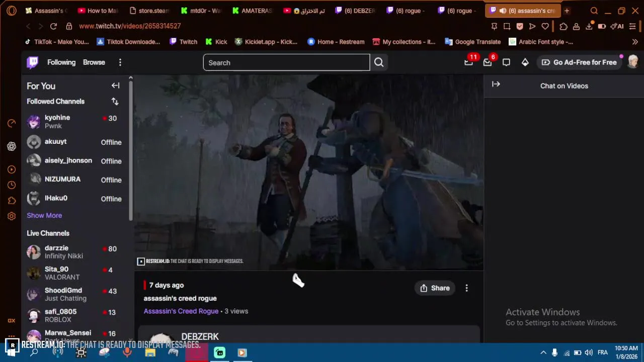
Task: Open the Google Translate bookmark
Action: [x=472, y=42]
